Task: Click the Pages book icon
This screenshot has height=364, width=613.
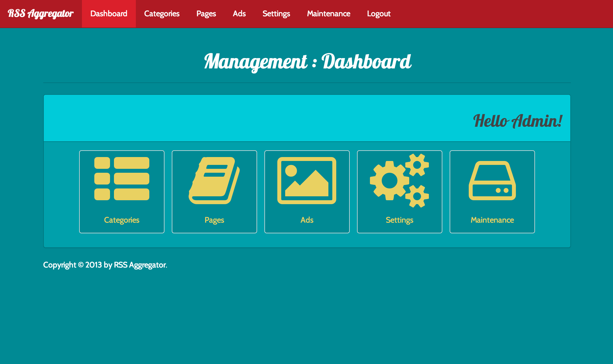Action: point(214,180)
